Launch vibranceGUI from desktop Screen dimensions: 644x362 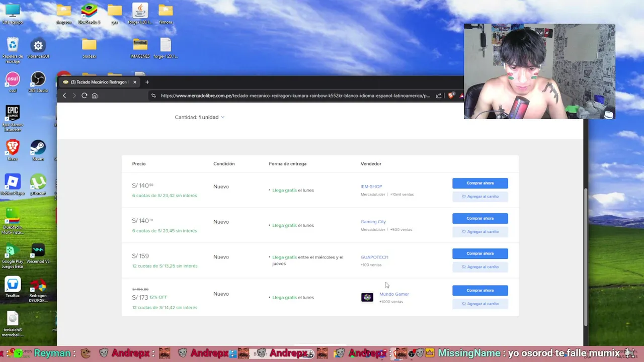(x=38, y=49)
